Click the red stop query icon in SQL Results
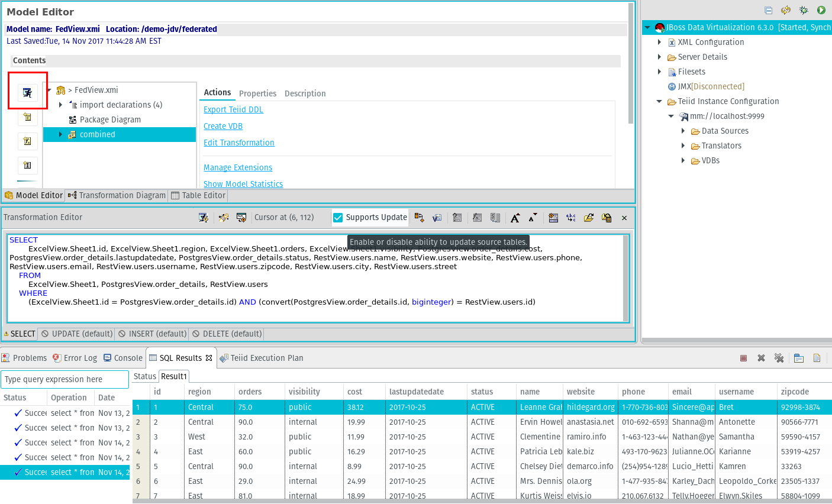The image size is (832, 504). tap(744, 358)
